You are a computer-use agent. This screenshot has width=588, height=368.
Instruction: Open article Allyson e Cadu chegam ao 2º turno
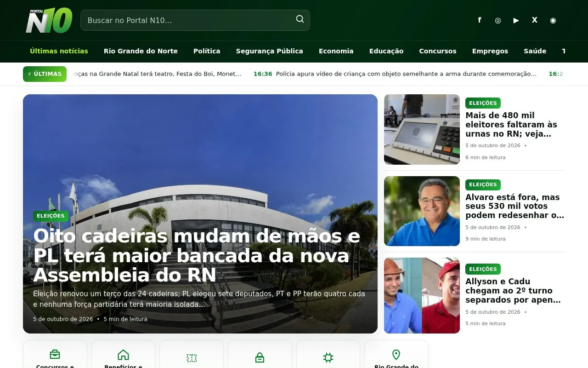click(x=513, y=291)
